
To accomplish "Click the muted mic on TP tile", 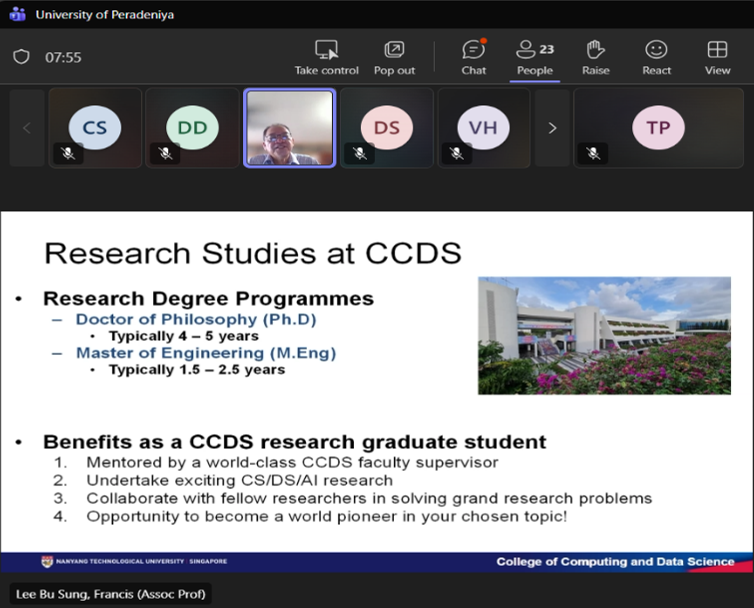I will [x=593, y=153].
